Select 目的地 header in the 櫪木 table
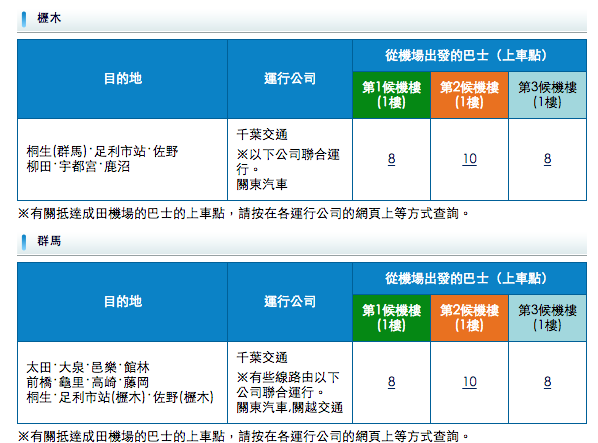Screen dimensions: 598x443 [122, 79]
